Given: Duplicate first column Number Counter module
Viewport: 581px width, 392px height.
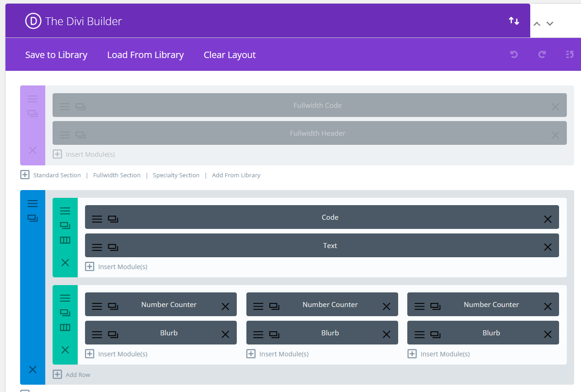Looking at the screenshot, I should (x=113, y=306).
